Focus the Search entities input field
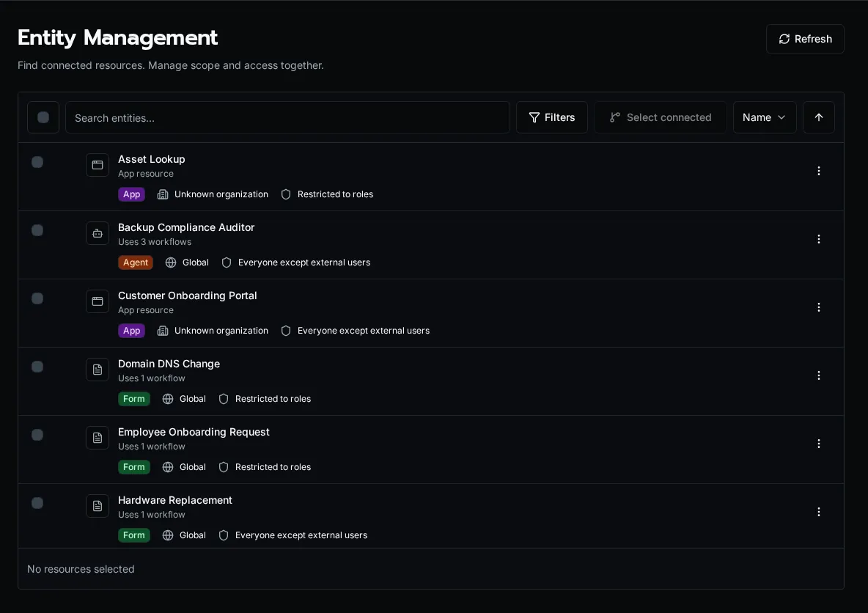Screen dimensions: 868x613 point(287,117)
